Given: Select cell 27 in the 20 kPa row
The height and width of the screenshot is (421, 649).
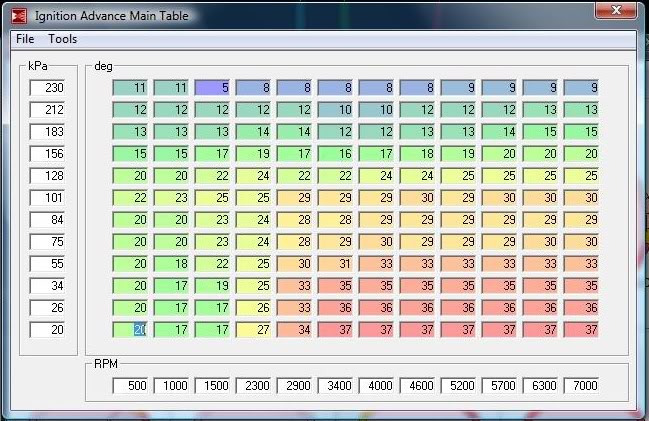Looking at the screenshot, I should pos(253,330).
